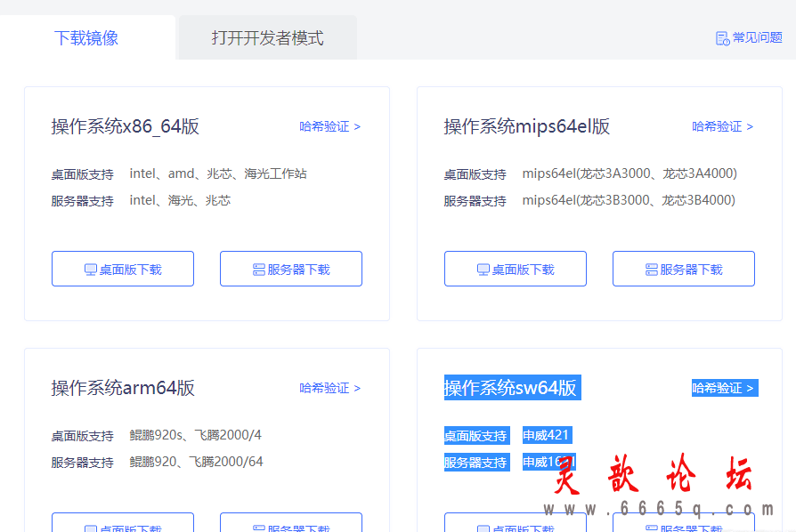Click the 常见问题 document icon
This screenshot has height=532, width=796.
click(722, 38)
